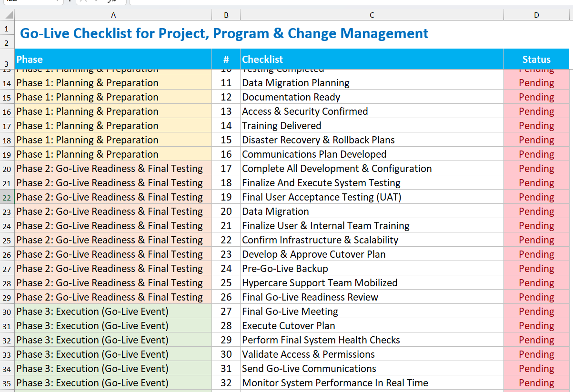Select Pending status for Training Delivered
The height and width of the screenshot is (392, 573).
[x=536, y=126]
